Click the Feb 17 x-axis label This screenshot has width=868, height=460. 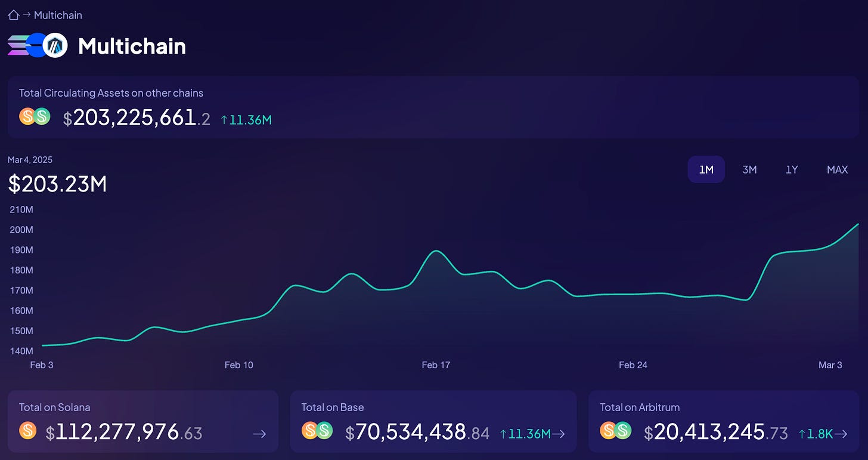click(436, 365)
